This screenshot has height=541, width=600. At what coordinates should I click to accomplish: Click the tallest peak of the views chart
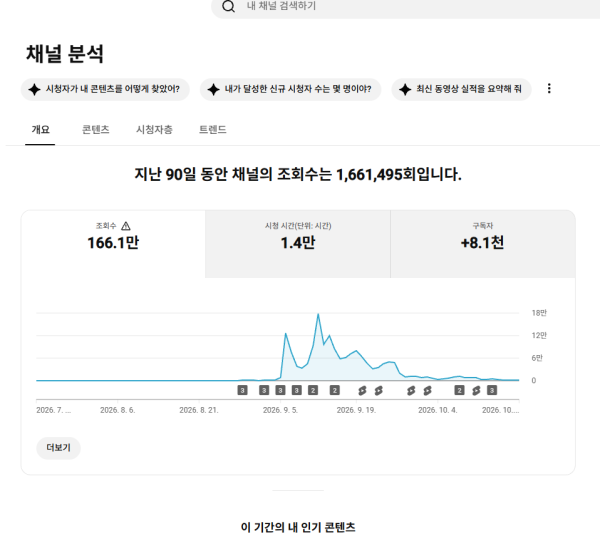(318, 314)
